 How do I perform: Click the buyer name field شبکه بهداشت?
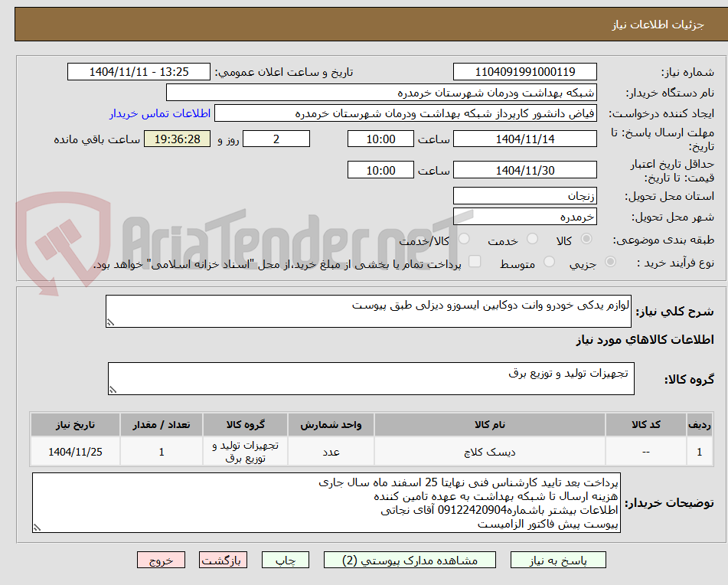[381, 93]
